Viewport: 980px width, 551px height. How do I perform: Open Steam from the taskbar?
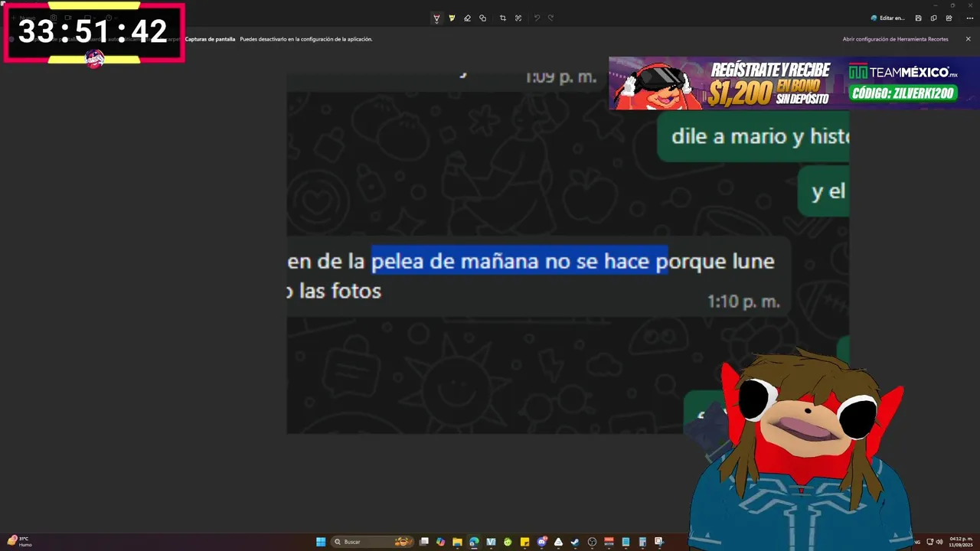575,542
